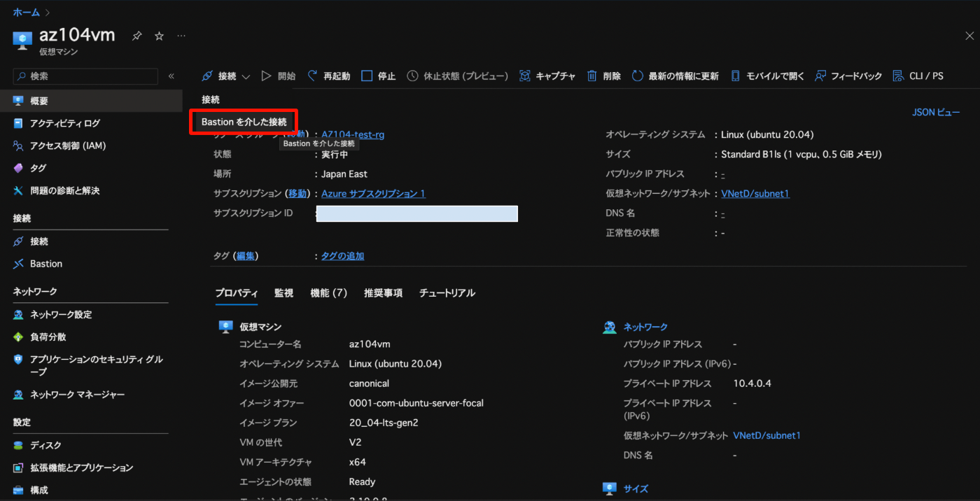Switch to the プロパティ tab

pyautogui.click(x=237, y=293)
